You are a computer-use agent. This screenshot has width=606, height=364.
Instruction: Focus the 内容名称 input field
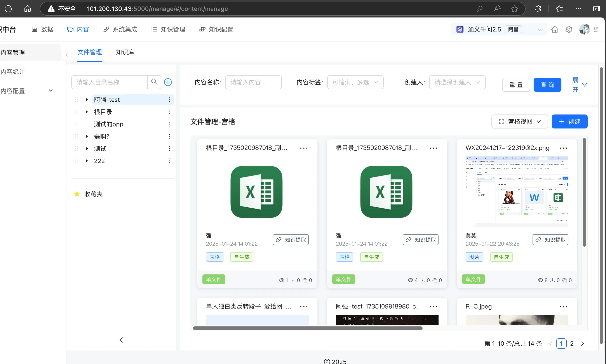(x=253, y=82)
